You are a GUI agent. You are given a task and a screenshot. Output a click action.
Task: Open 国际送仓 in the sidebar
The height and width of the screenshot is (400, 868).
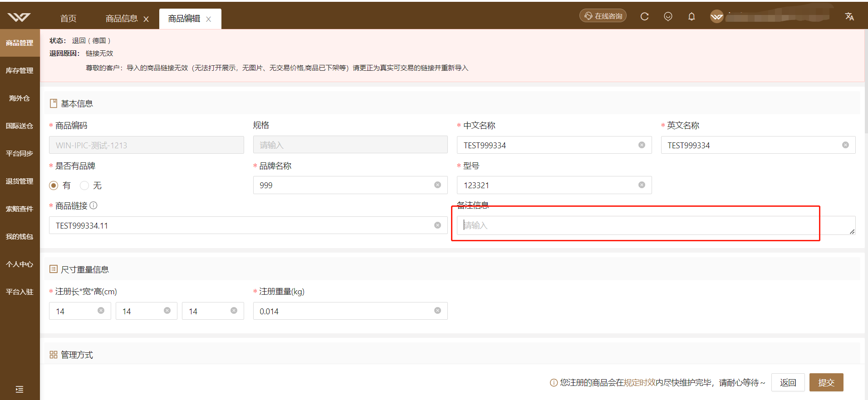tap(20, 126)
